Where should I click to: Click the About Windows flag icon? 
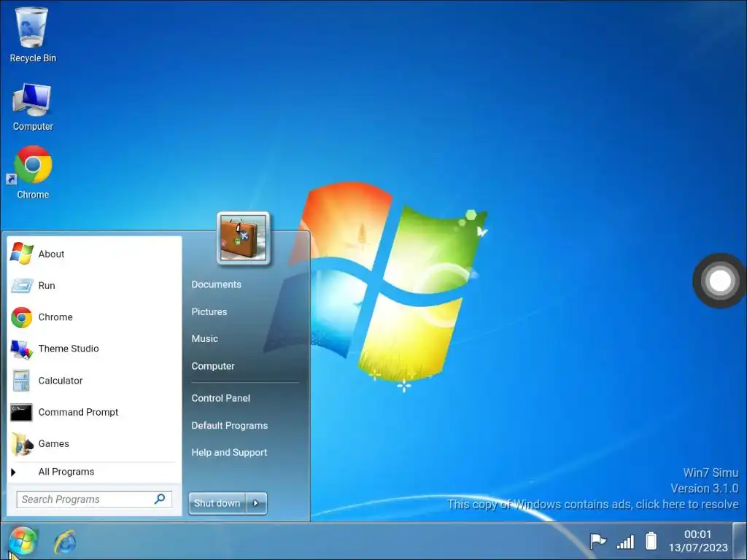(x=21, y=253)
